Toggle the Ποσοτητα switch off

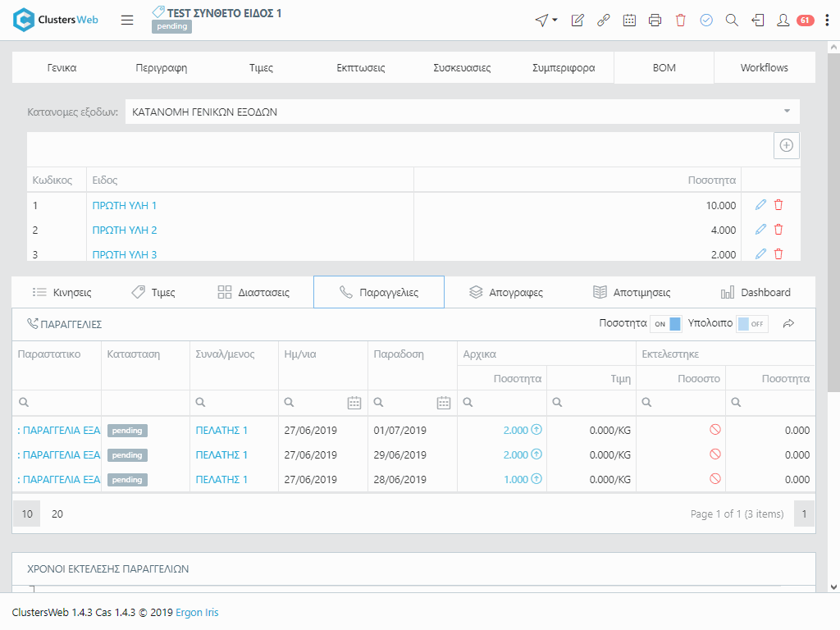click(x=666, y=324)
